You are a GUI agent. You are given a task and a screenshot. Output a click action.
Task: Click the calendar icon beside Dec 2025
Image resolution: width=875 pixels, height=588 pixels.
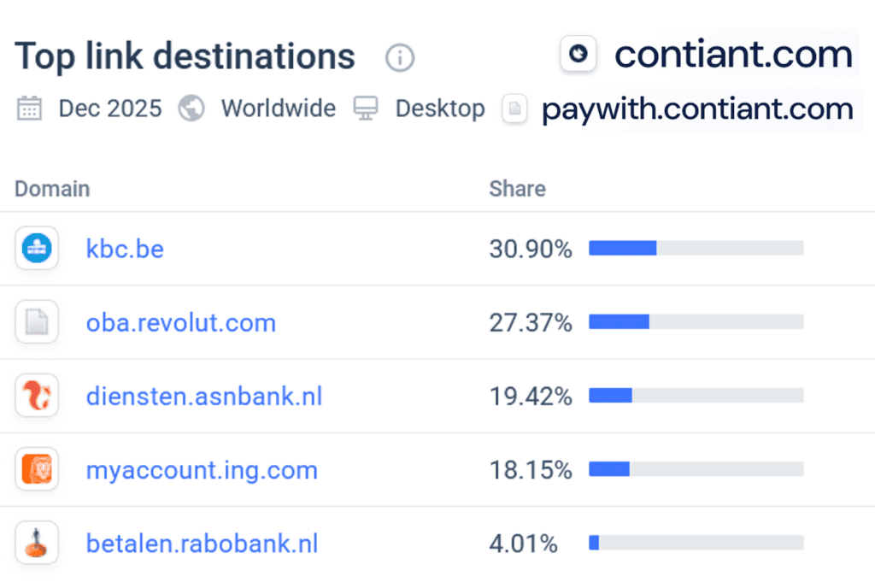tap(30, 109)
